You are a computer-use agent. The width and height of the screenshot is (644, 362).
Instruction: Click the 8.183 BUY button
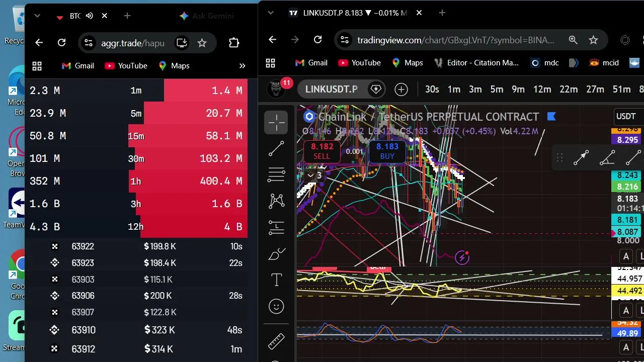pos(387,151)
